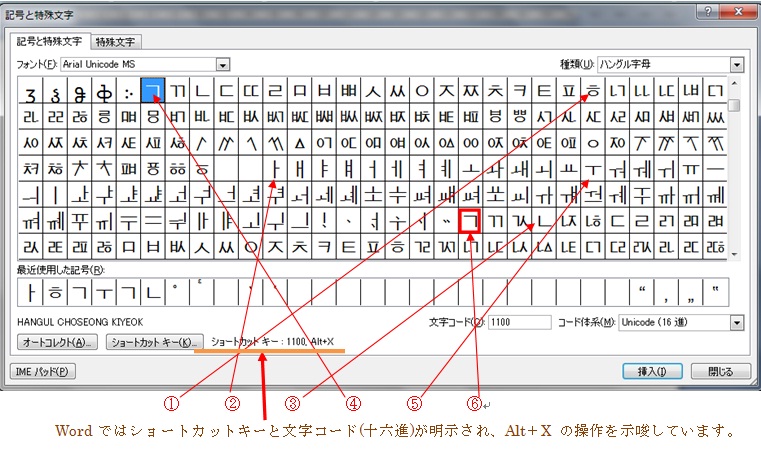
Task: Select the ㅂㅌ cluster character in the grid
Action: pos(446,117)
